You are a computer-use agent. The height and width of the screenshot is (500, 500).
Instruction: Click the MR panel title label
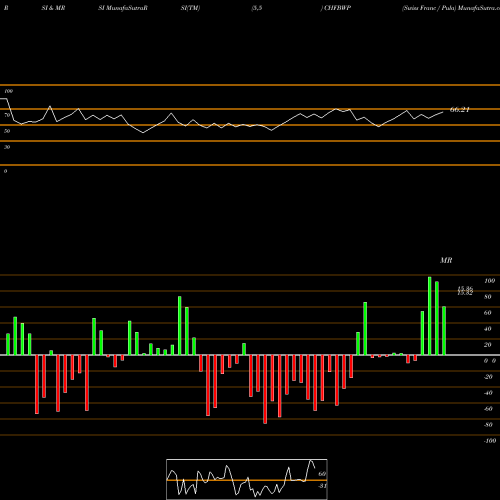point(446,260)
